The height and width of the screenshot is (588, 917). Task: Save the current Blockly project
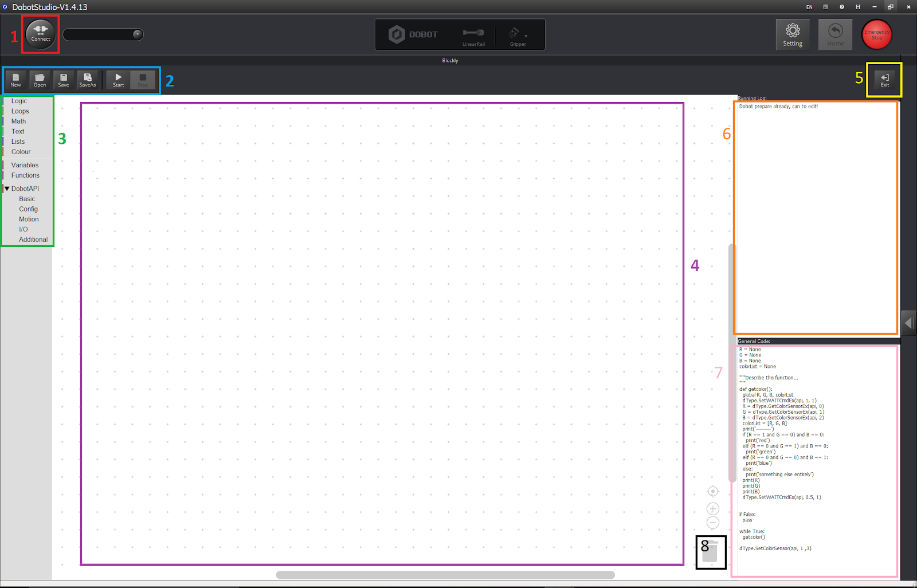(64, 80)
